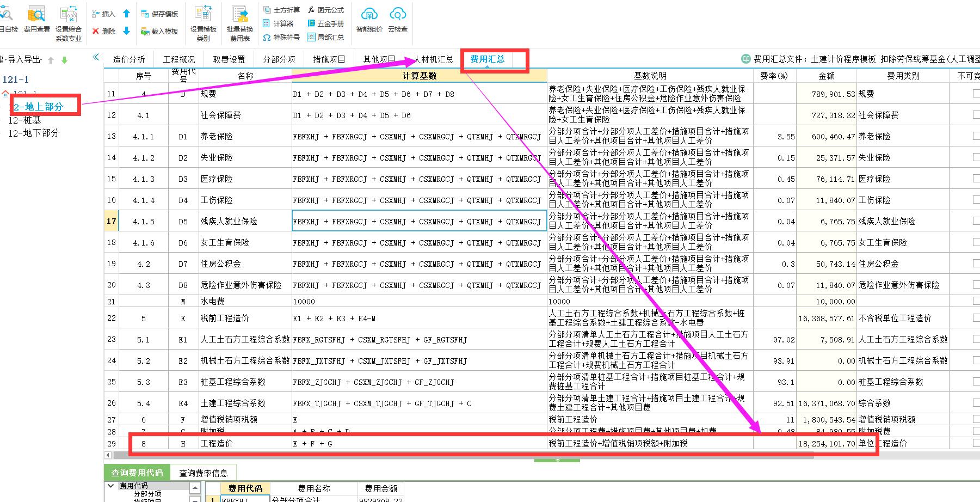980x502 pixels.
Task: Run 云检查 cloud check
Action: pyautogui.click(x=398, y=20)
